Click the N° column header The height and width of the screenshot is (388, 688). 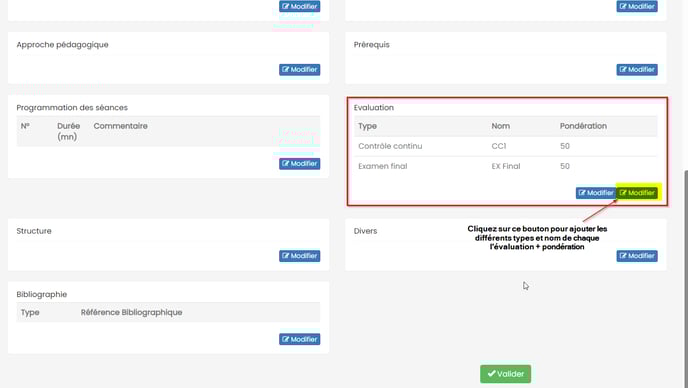25,126
